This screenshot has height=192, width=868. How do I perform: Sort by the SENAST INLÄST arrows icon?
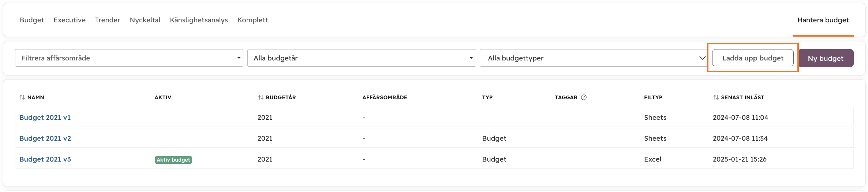716,97
